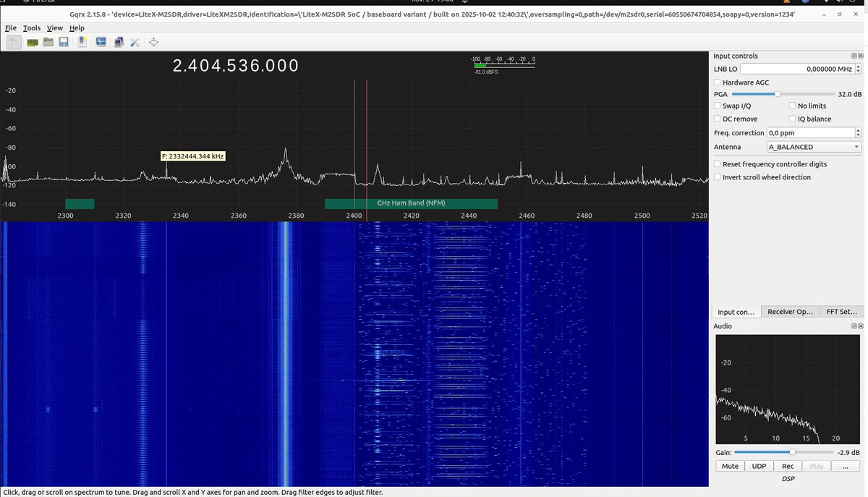Mute the audio output

pos(730,466)
